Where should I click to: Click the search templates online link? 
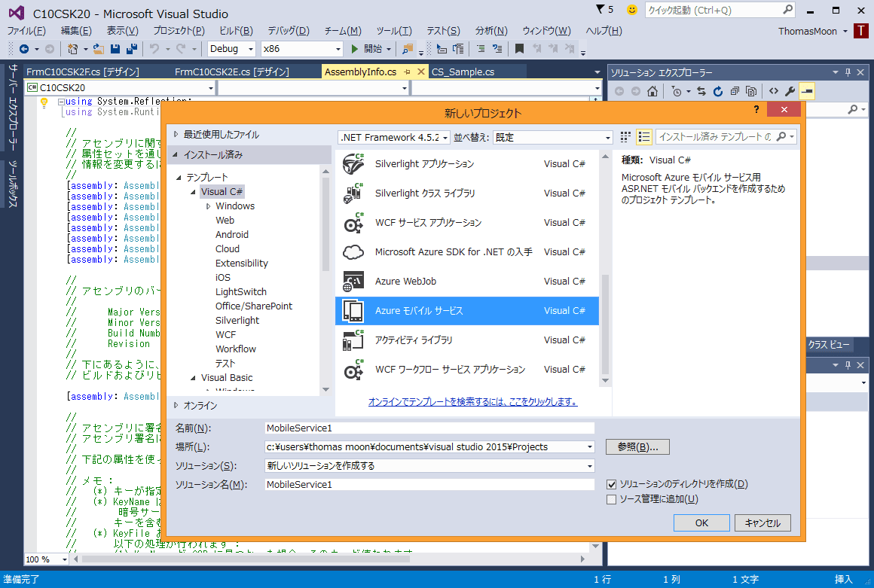472,401
